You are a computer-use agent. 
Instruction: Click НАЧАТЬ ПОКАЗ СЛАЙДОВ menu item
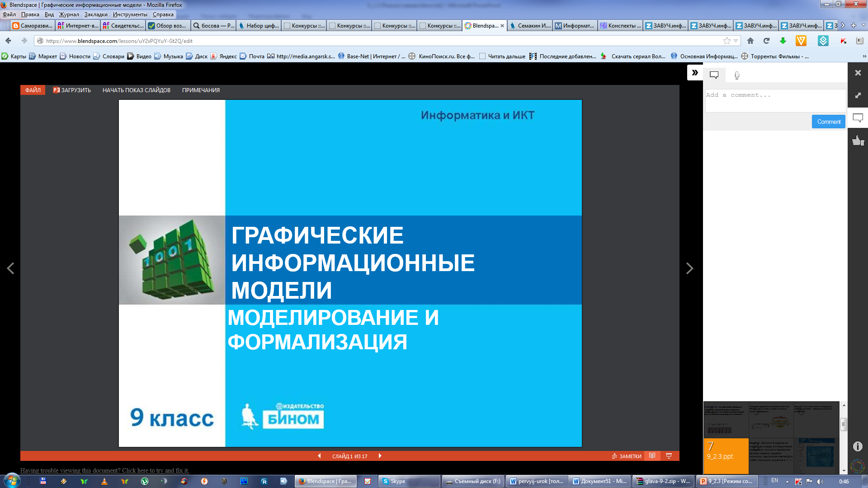(x=136, y=90)
